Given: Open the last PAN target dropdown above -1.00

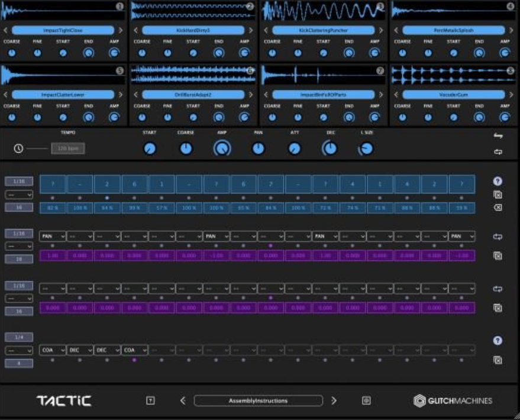Looking at the screenshot, I should coord(461,236).
